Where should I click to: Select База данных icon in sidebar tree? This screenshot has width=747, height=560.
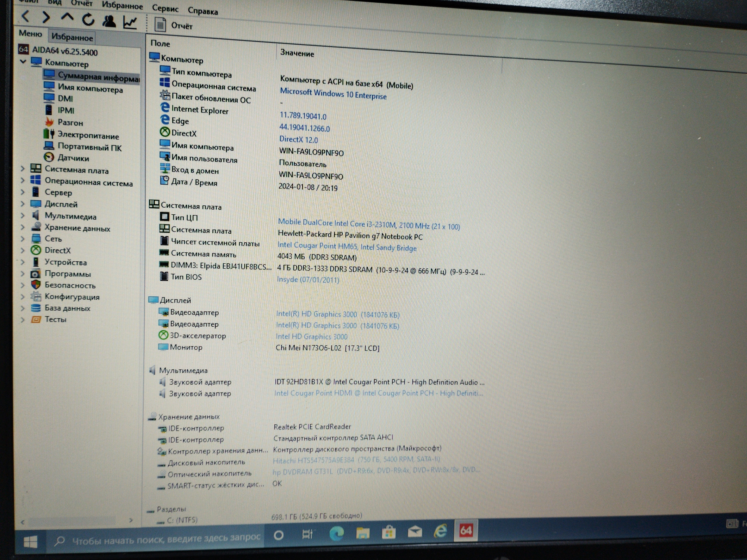pos(36,308)
